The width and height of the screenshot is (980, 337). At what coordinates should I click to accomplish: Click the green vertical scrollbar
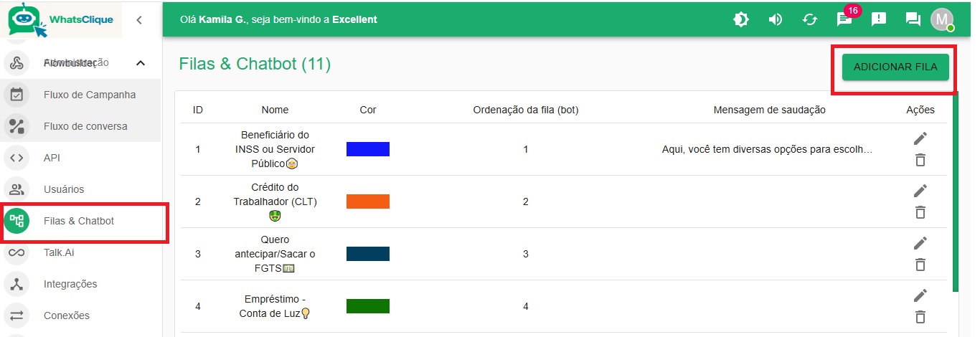[955, 194]
